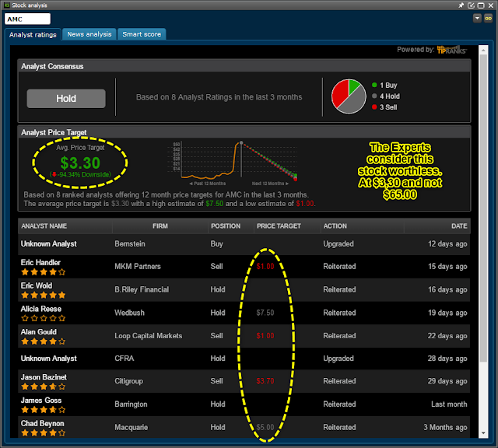The width and height of the screenshot is (498, 448).
Task: Select analyst James Goss
Action: tap(41, 401)
